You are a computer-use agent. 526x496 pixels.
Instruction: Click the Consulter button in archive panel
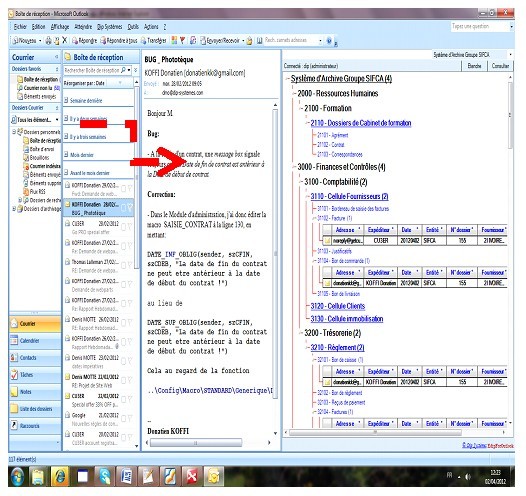[500, 66]
